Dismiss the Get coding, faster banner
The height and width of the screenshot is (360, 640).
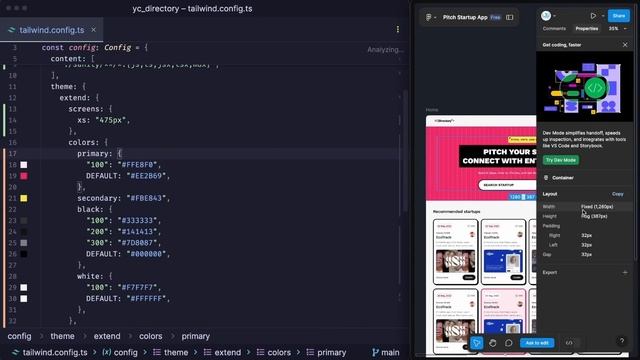625,45
